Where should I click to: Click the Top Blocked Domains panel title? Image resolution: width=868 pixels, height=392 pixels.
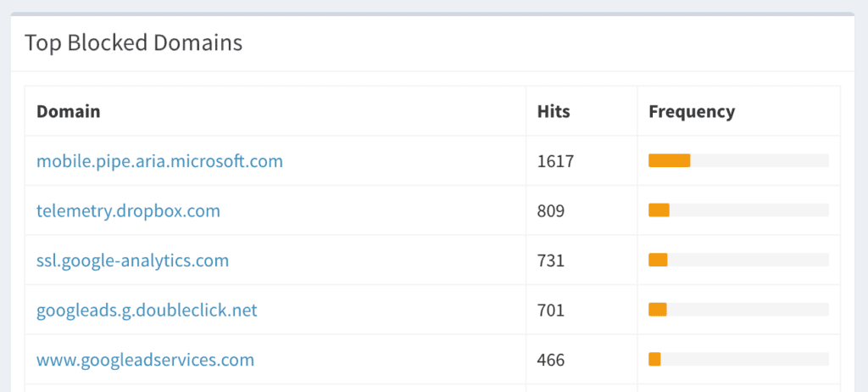(x=133, y=42)
